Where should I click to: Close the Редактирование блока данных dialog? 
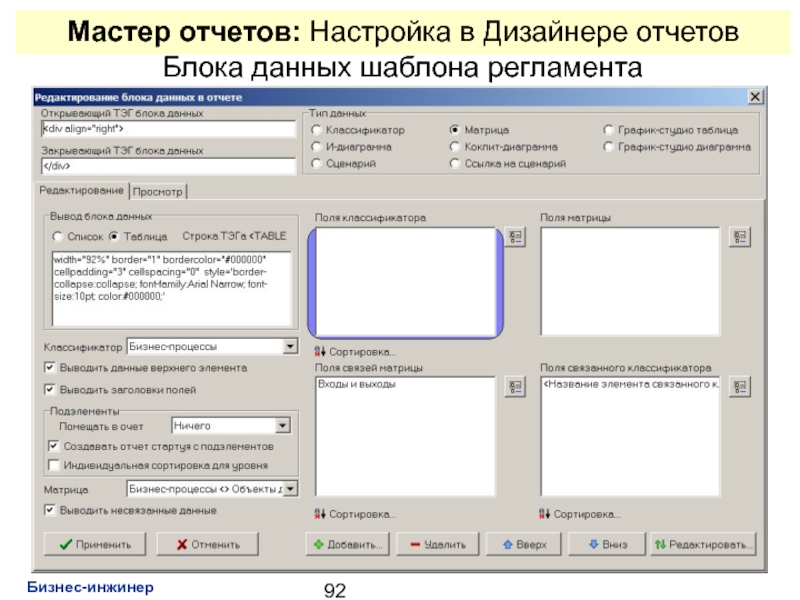(755, 96)
